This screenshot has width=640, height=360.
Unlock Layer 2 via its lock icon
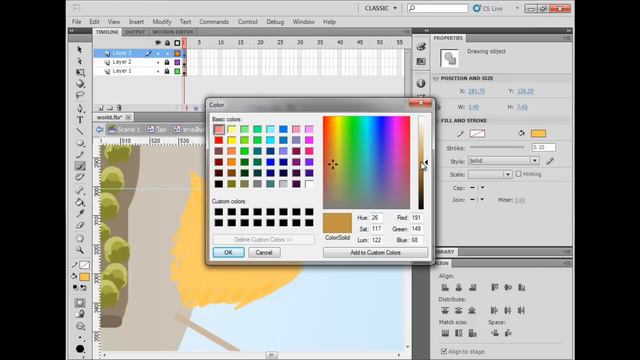167,62
